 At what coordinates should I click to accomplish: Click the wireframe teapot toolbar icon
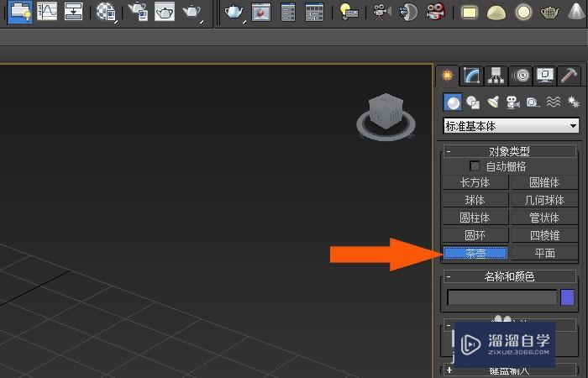[549, 13]
